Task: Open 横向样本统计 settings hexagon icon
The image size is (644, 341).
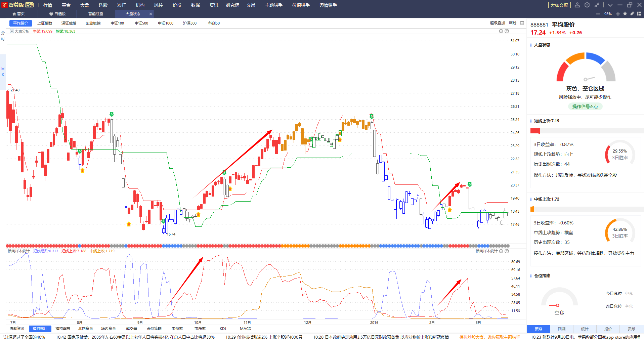Action: (501, 251)
